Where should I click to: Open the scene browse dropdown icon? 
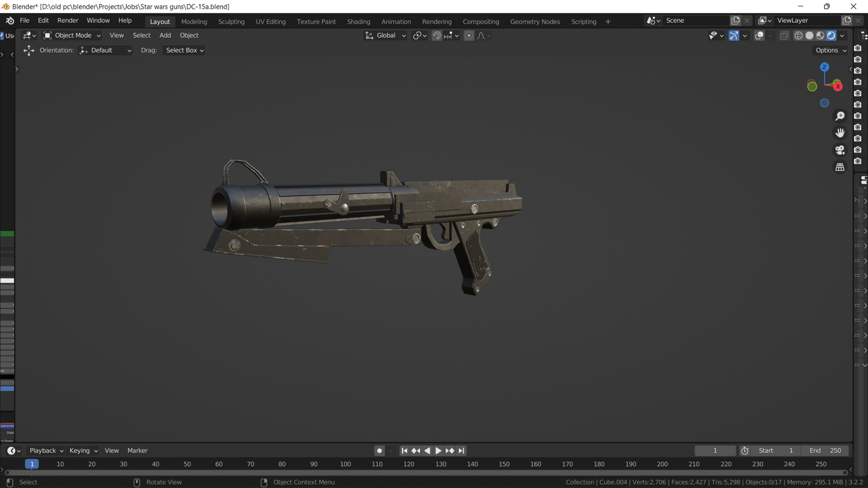[654, 20]
